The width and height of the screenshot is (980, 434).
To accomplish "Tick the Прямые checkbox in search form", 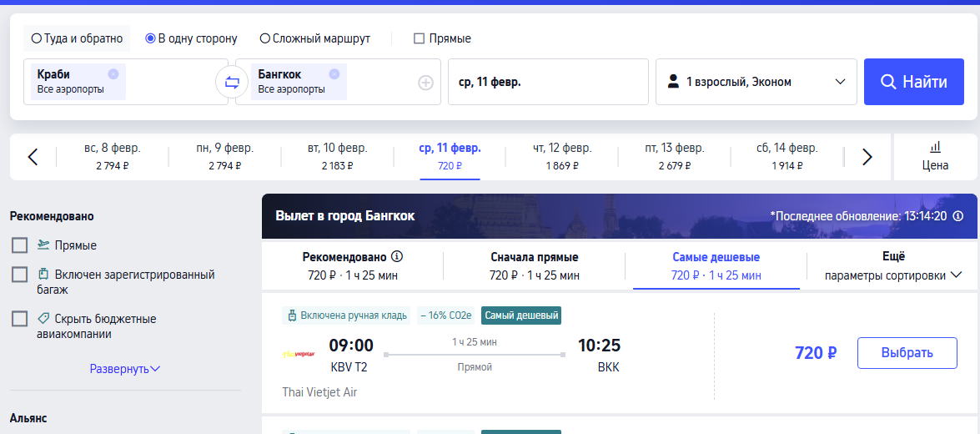I will 420,38.
